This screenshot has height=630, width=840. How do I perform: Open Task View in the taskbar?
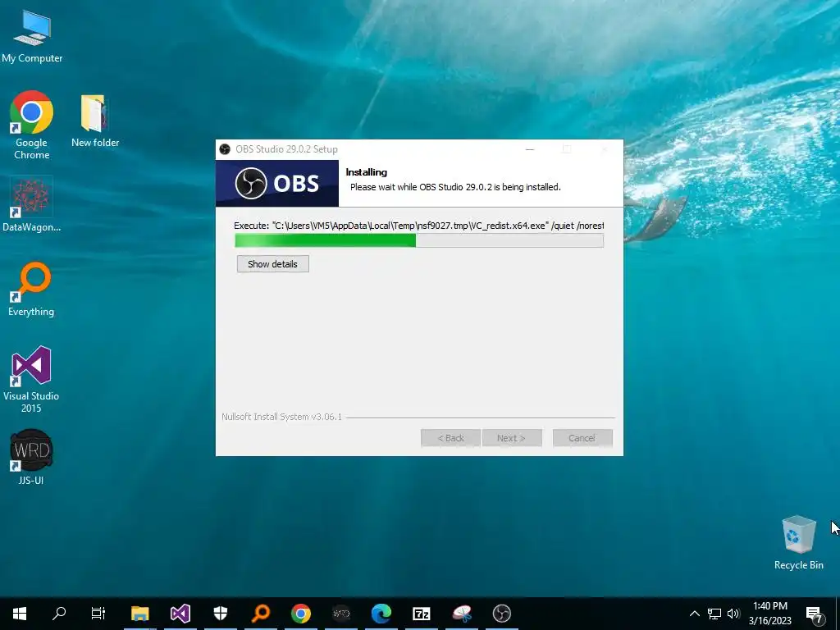(98, 614)
